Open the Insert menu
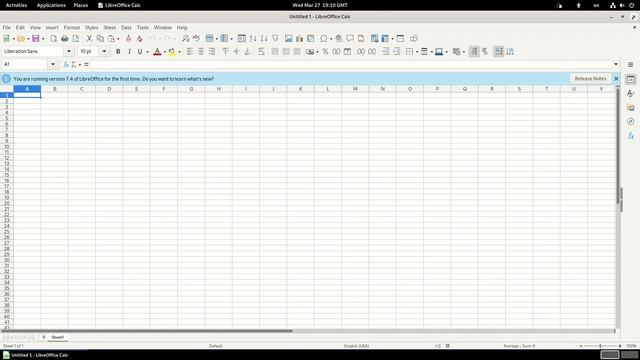Viewport: 640px width, 360px height. tap(52, 27)
